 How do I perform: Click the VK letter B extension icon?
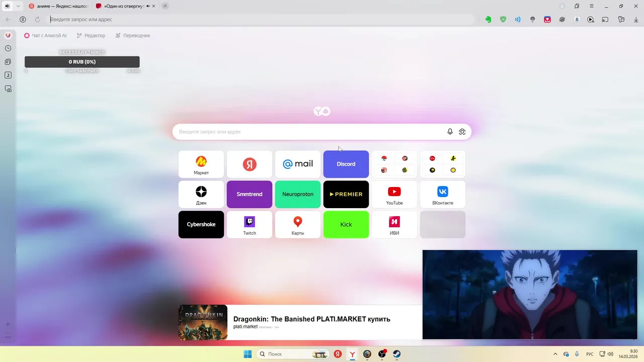coord(577,20)
